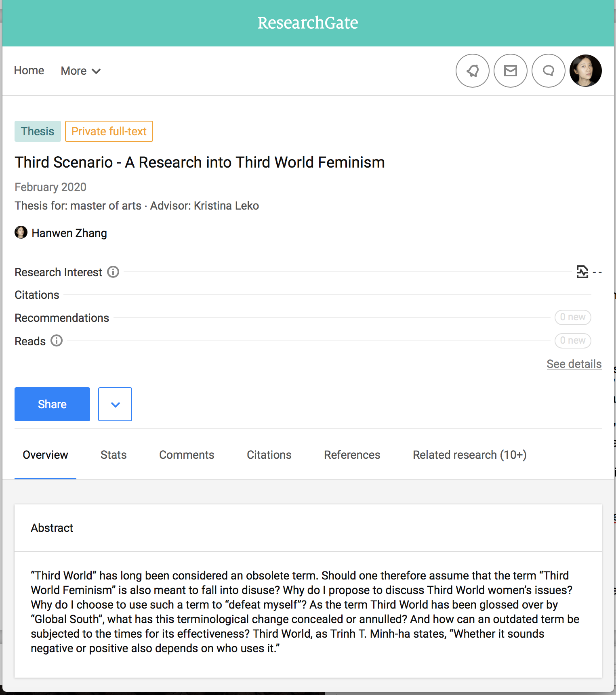Open the References tab
The width and height of the screenshot is (616, 695).
[352, 455]
